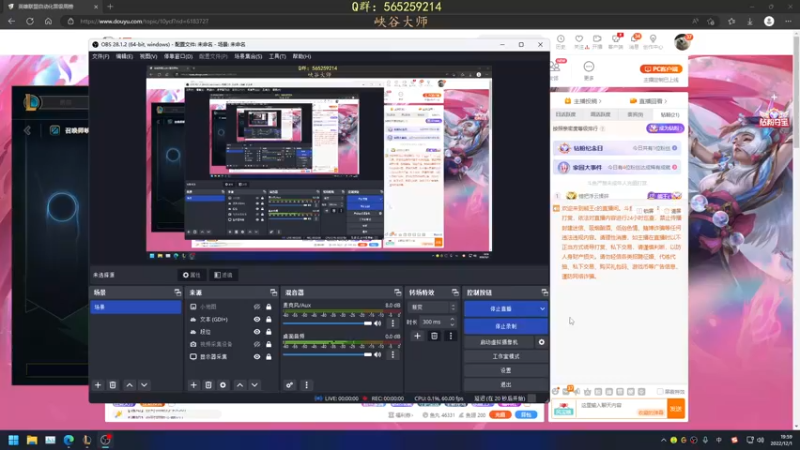Open virtual camera settings gear icon

(541, 342)
